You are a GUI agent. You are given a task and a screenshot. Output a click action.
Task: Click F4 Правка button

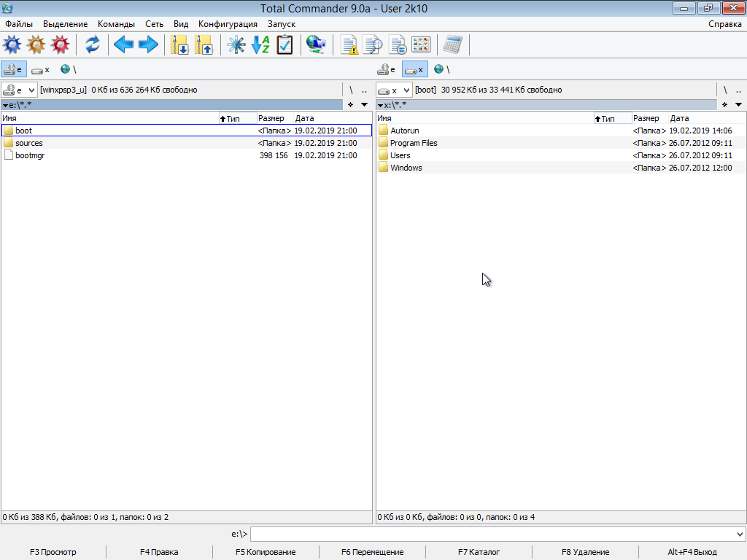tap(159, 552)
